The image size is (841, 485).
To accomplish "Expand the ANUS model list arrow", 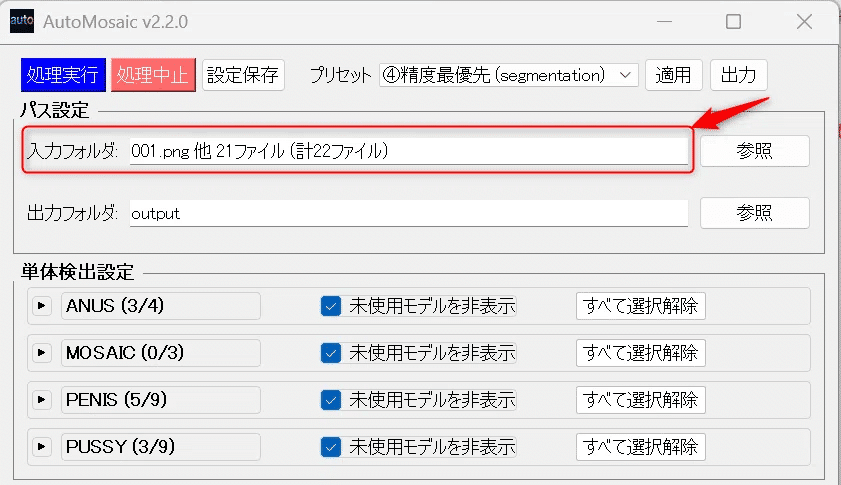I will [42, 306].
